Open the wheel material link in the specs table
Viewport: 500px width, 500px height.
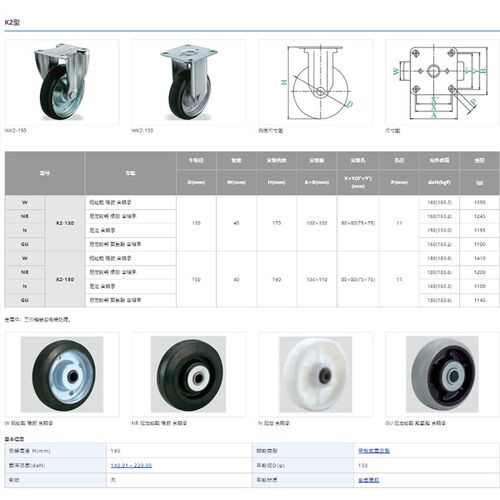click(368, 480)
